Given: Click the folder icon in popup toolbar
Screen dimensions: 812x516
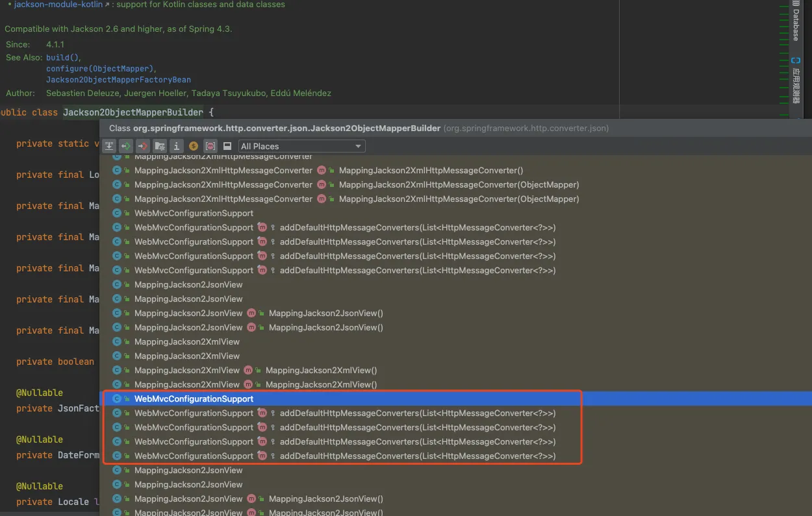Looking at the screenshot, I should pyautogui.click(x=160, y=146).
